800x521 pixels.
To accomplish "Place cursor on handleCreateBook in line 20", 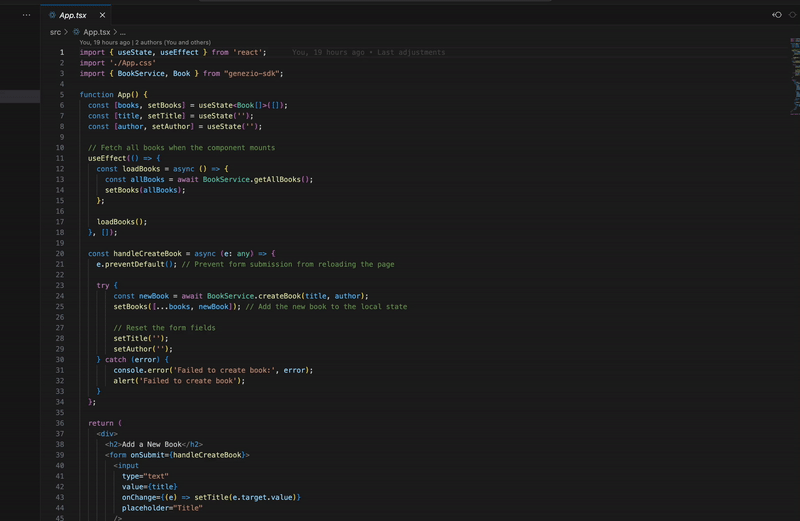I will [147, 254].
